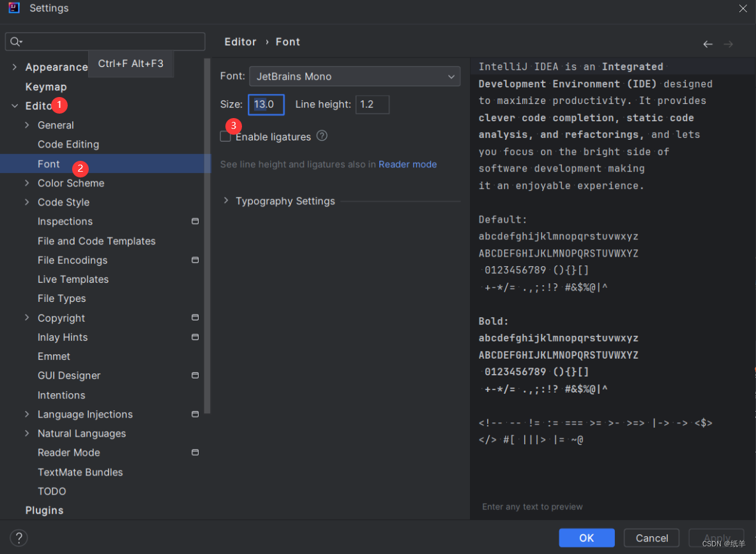The height and width of the screenshot is (554, 756).
Task: Click the project-level icon beside File Encodings
Action: coord(195,260)
